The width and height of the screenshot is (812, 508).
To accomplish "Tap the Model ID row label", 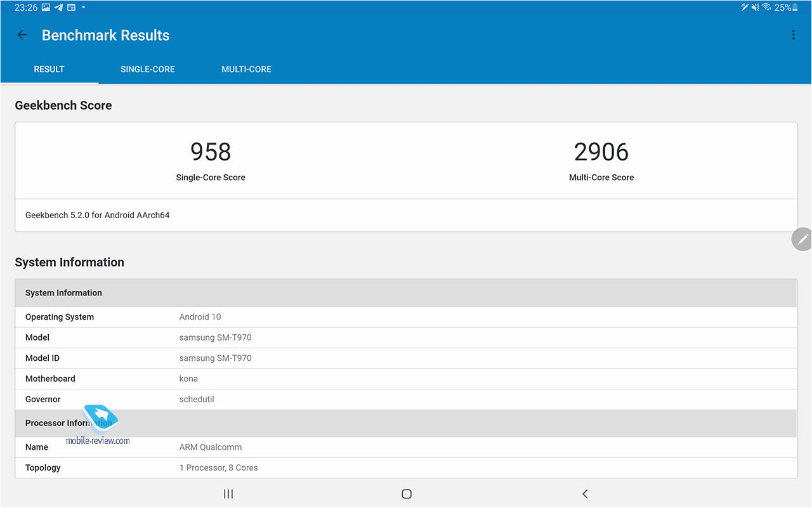I will [43, 358].
